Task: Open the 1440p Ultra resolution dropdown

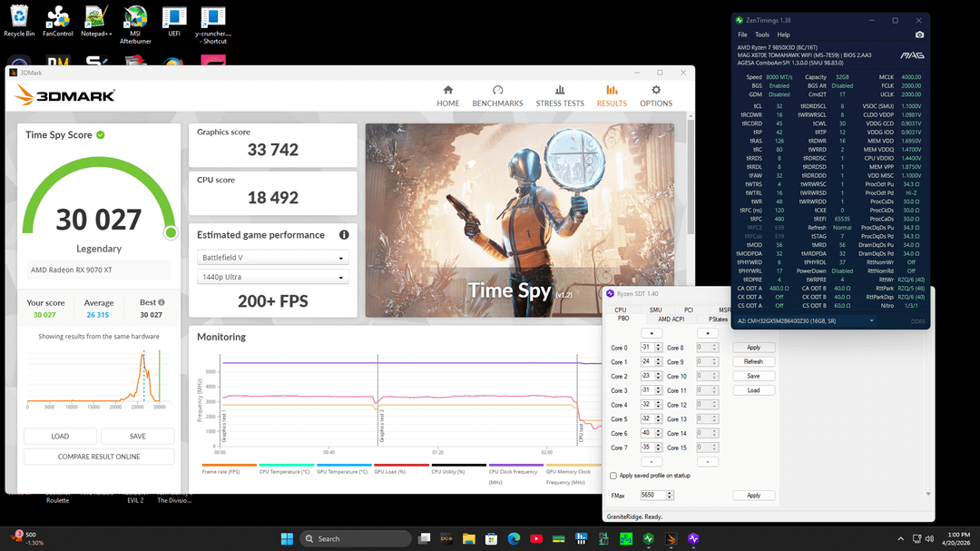Action: point(272,277)
